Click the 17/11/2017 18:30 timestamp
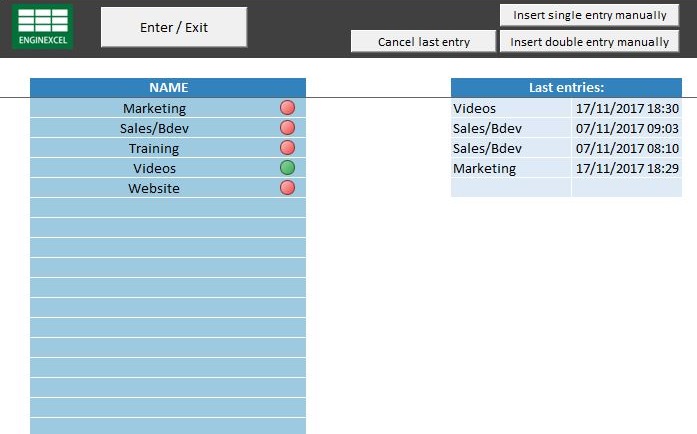 (627, 108)
